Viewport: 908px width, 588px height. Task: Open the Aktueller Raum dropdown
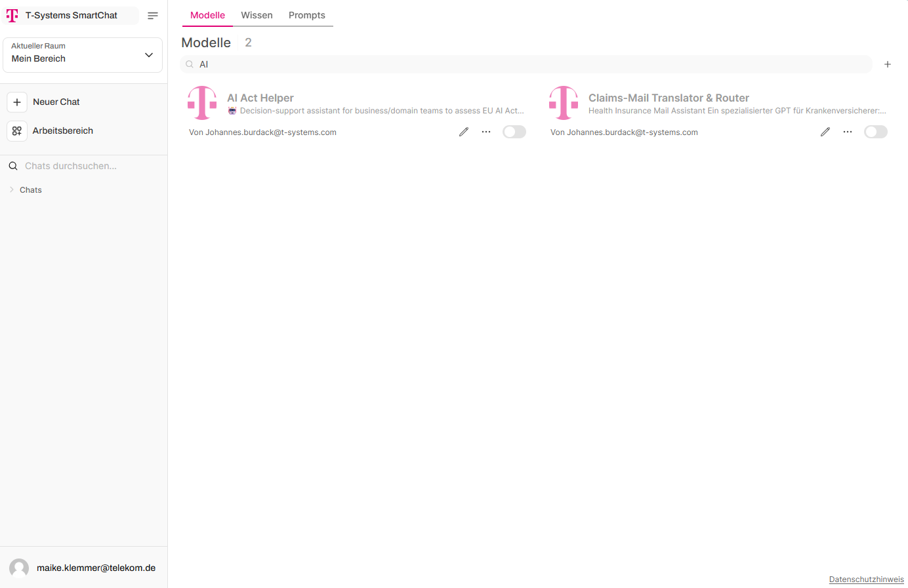coord(83,55)
